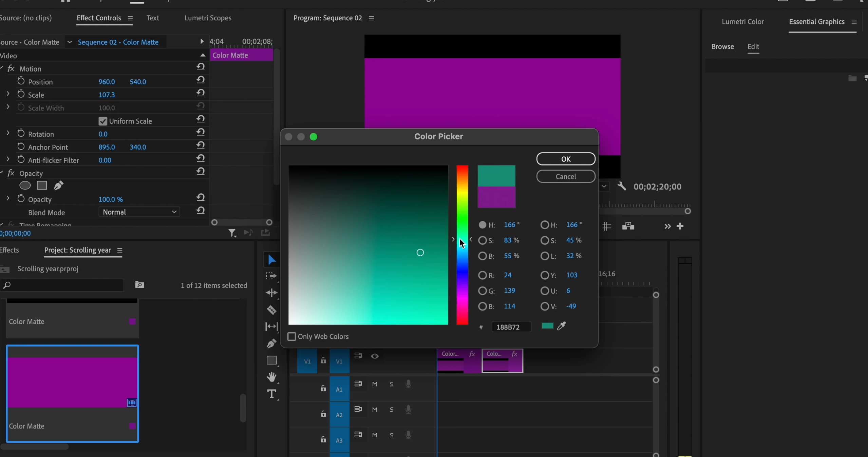Reset the Scale parameter
This screenshot has height=457, width=868.
click(x=201, y=93)
